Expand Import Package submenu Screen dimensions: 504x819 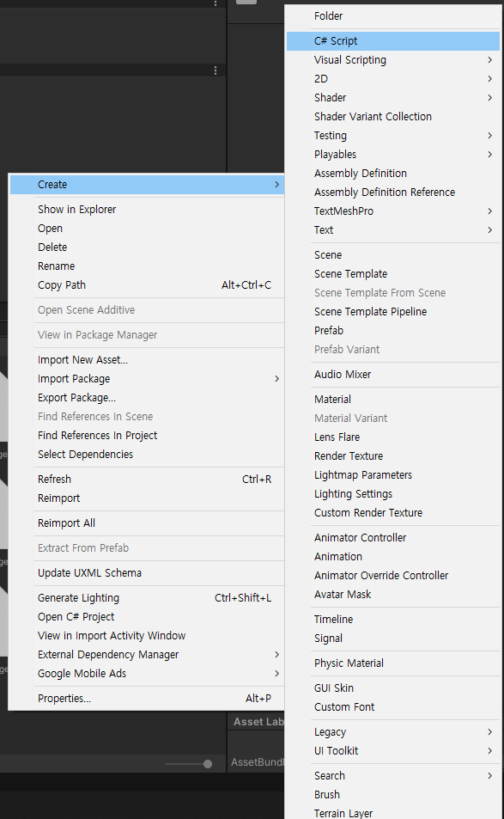coord(147,379)
